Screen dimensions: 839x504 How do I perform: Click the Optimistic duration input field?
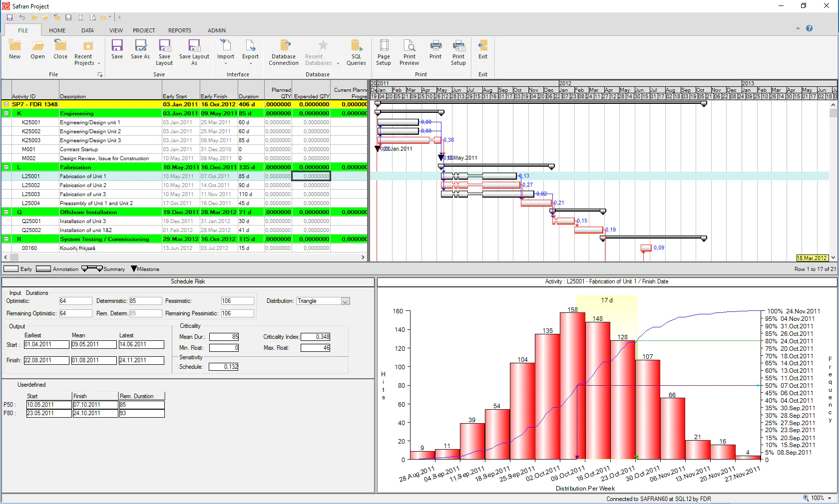click(75, 301)
